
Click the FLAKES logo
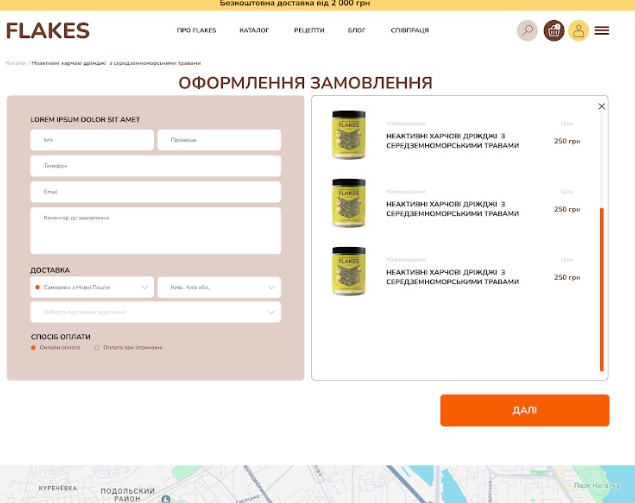coord(48,31)
